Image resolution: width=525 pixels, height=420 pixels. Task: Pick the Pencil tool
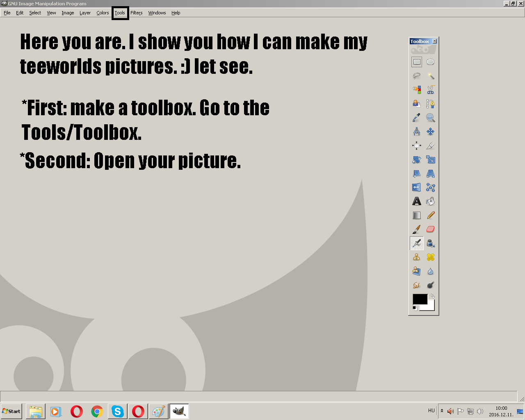click(x=430, y=215)
